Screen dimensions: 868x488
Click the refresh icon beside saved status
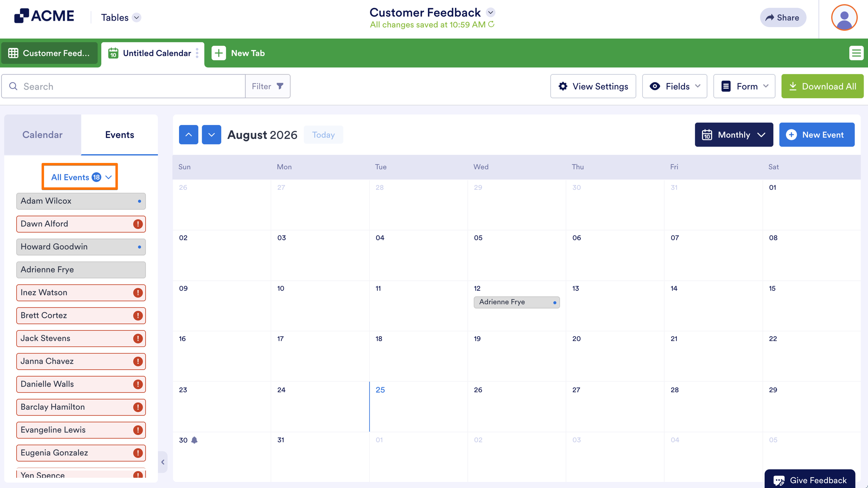click(491, 24)
